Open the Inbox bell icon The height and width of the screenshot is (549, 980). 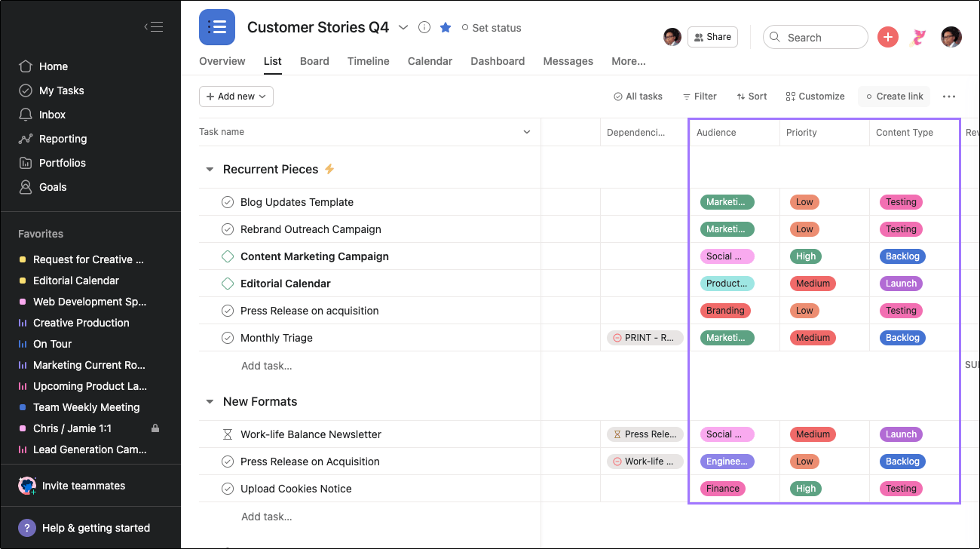(x=26, y=115)
